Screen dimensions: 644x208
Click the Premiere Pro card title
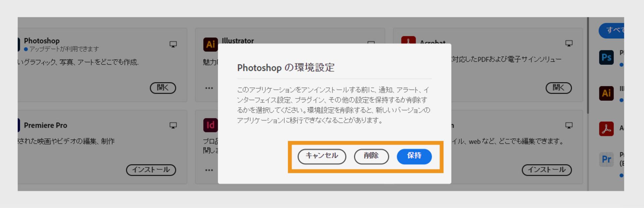pos(46,125)
